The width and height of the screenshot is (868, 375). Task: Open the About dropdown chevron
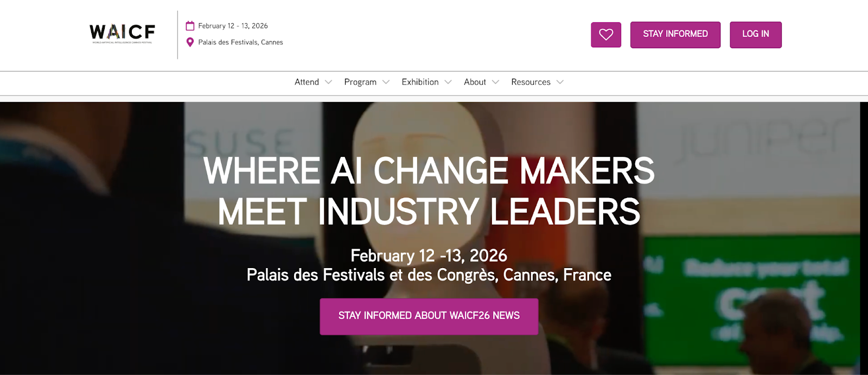495,82
